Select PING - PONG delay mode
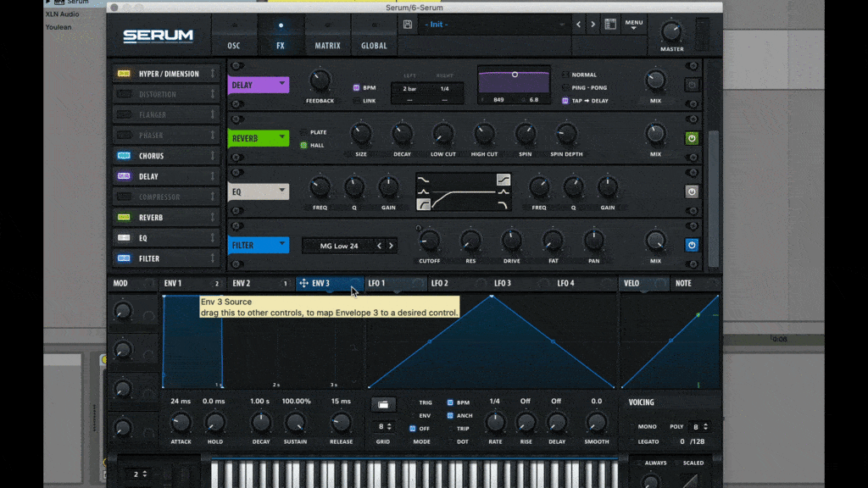 [565, 87]
